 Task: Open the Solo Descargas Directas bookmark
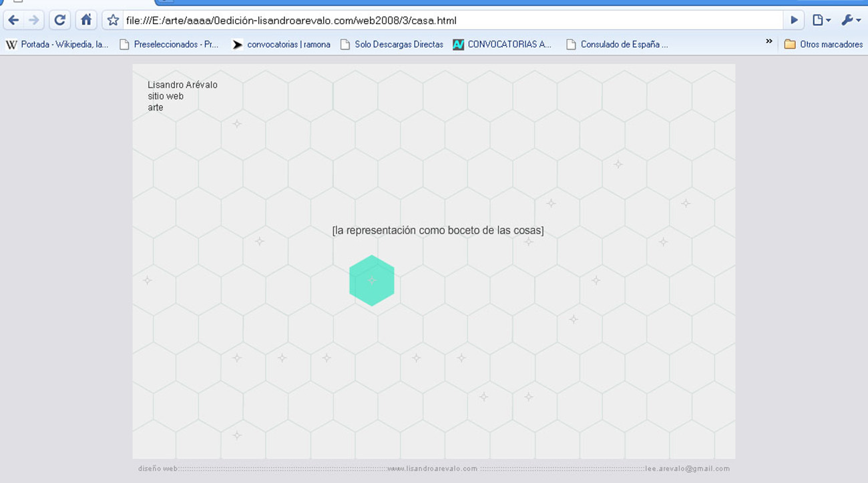(392, 45)
